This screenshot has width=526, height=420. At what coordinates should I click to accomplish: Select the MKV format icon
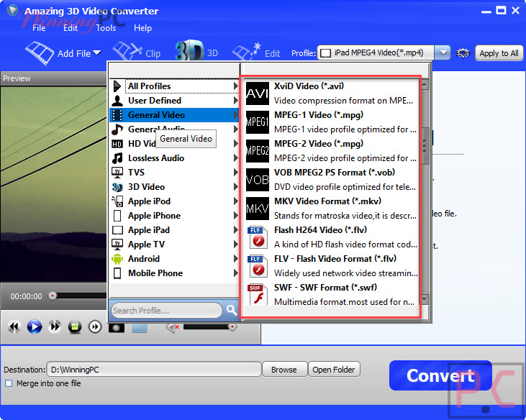click(258, 209)
